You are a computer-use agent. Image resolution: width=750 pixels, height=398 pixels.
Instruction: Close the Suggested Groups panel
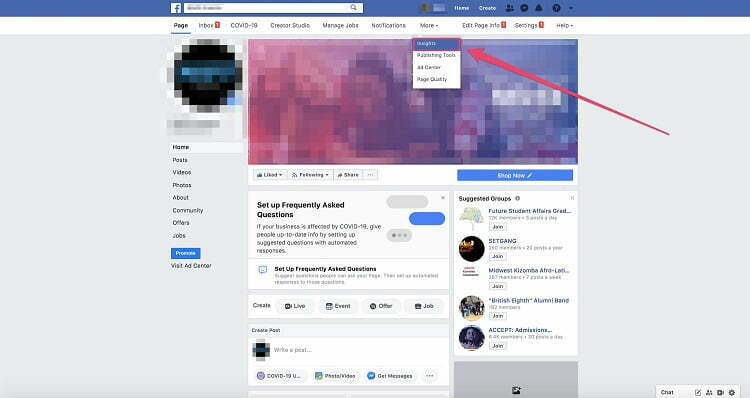coord(572,198)
